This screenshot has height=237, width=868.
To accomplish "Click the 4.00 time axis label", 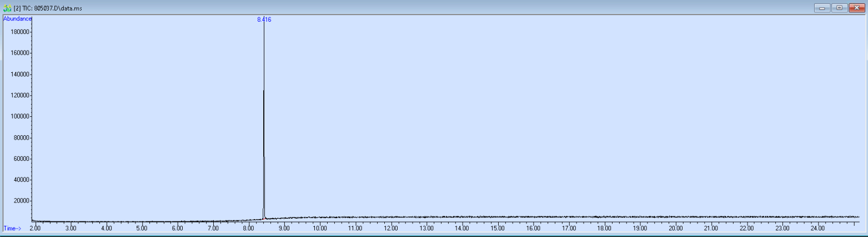I will pos(106,228).
